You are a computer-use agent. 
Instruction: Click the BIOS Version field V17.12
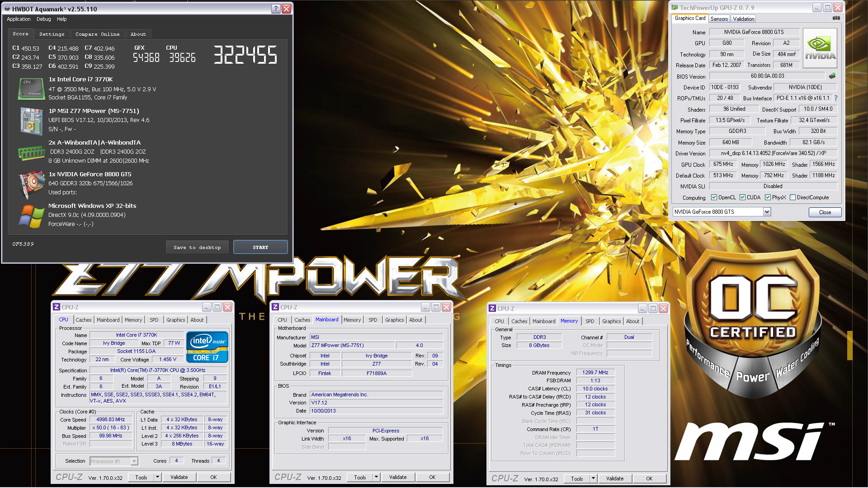coord(376,403)
